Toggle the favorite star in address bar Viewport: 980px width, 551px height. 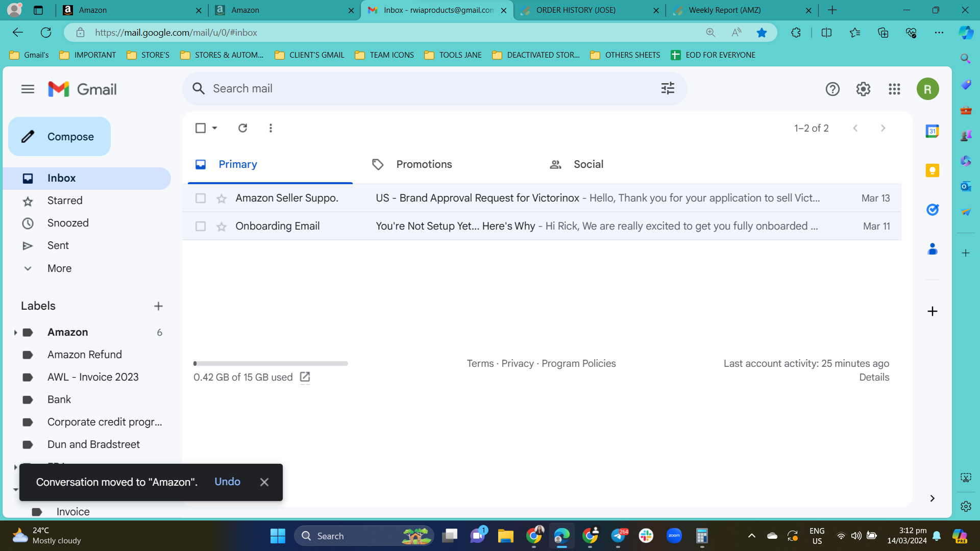(762, 33)
